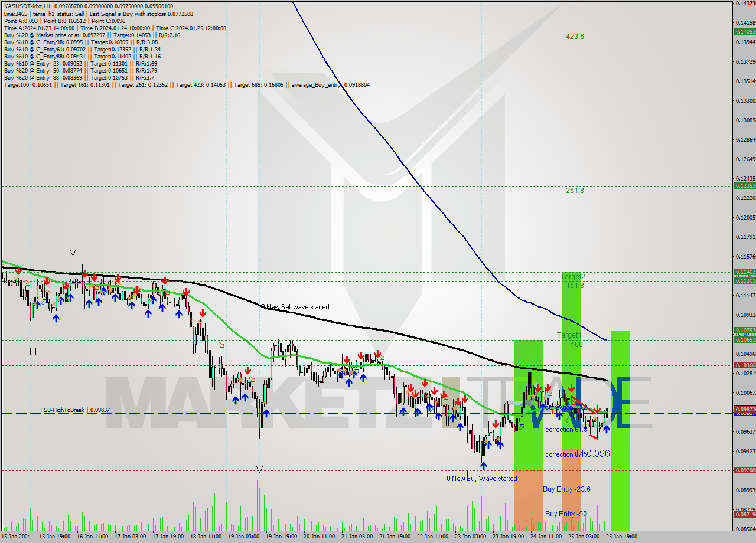This screenshot has width=756, height=543.
Task: Click the '16 Jan 11:00' time axis label
Action: tap(92, 537)
